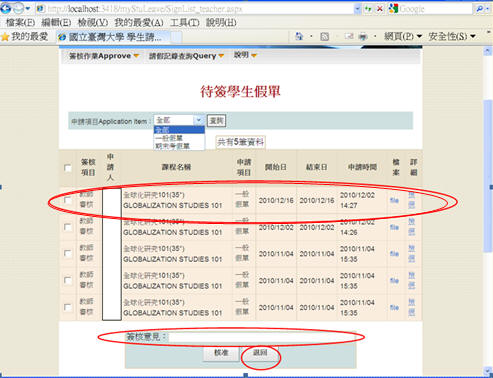
Task: Open the 簽核作業Approve page menu
Action: (x=104, y=56)
